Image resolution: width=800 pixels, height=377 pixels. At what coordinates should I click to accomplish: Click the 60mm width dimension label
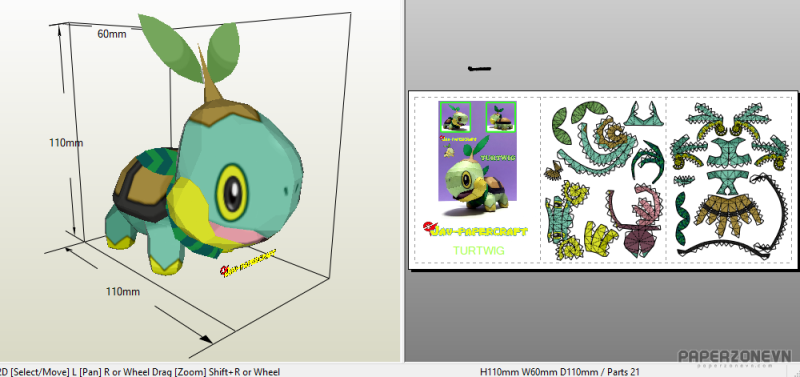click(x=112, y=34)
